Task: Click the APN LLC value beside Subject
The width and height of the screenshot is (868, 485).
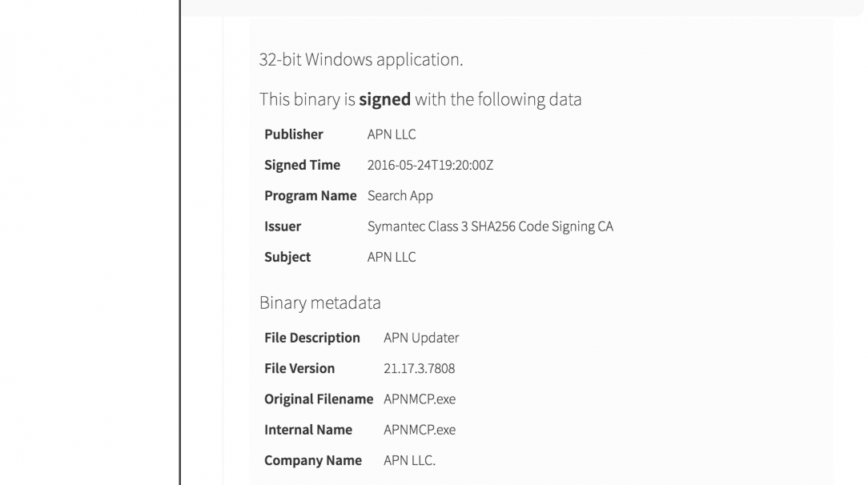Action: pos(392,258)
